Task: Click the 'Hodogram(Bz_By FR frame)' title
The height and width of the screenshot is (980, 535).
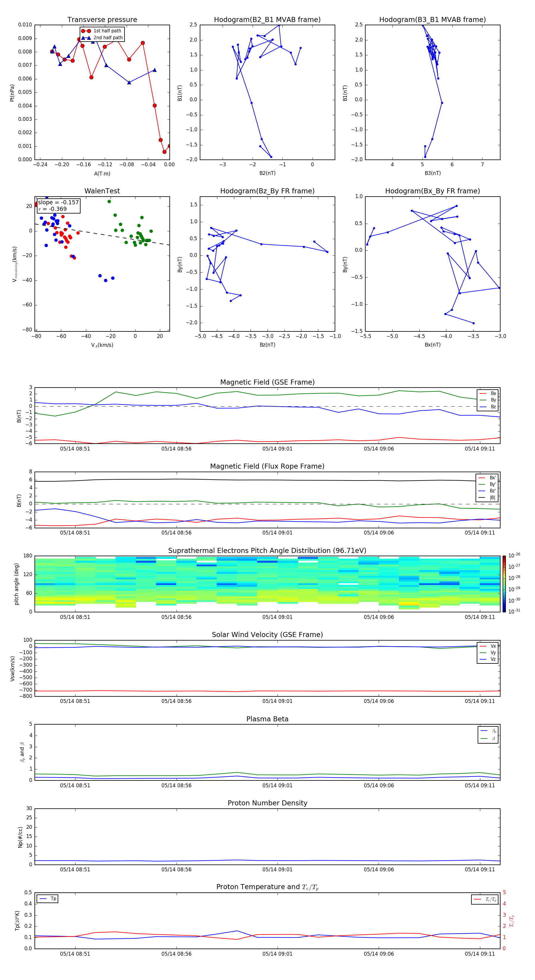Action: point(267,191)
